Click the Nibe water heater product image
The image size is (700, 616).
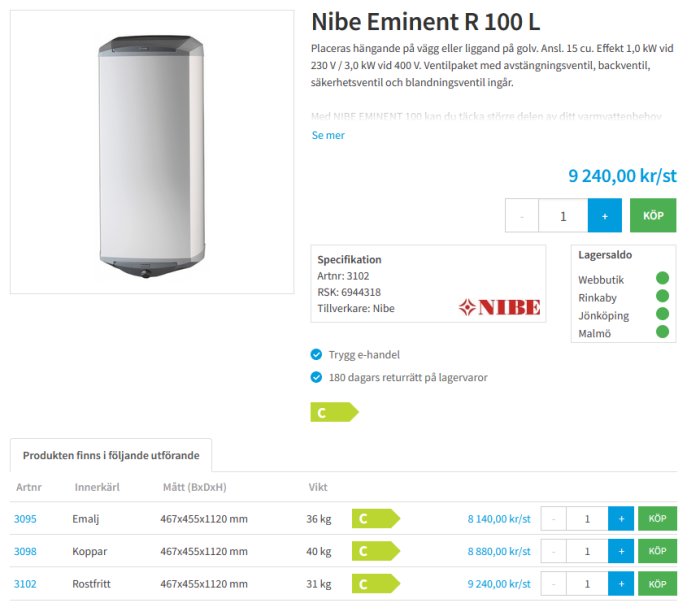(x=152, y=156)
